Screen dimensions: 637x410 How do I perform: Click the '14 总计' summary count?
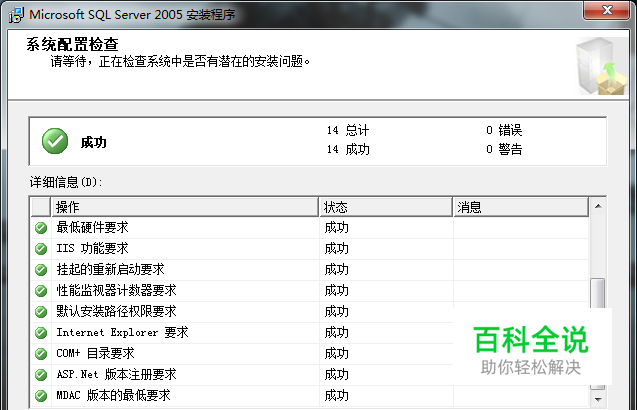tap(348, 130)
